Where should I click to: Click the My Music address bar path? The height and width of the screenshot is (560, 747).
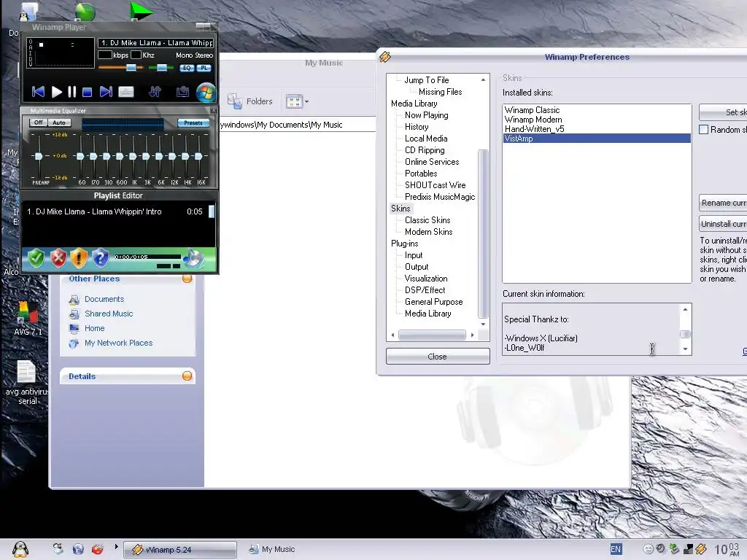[x=298, y=125]
